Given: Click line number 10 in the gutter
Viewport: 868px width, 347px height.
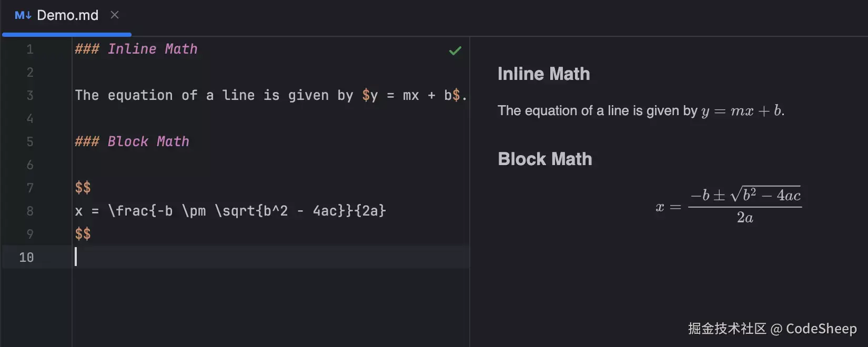Looking at the screenshot, I should pos(26,258).
